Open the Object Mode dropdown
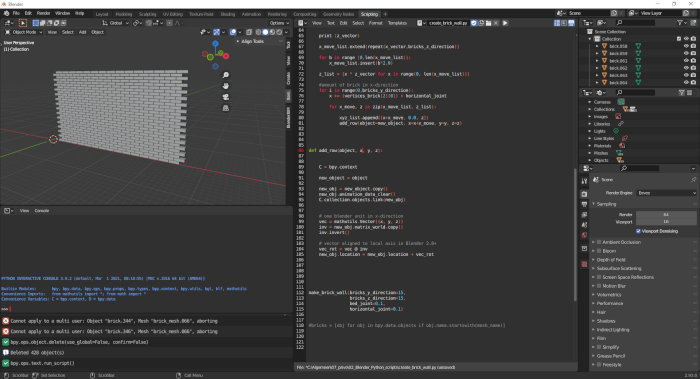The width and height of the screenshot is (700, 379). [x=24, y=32]
